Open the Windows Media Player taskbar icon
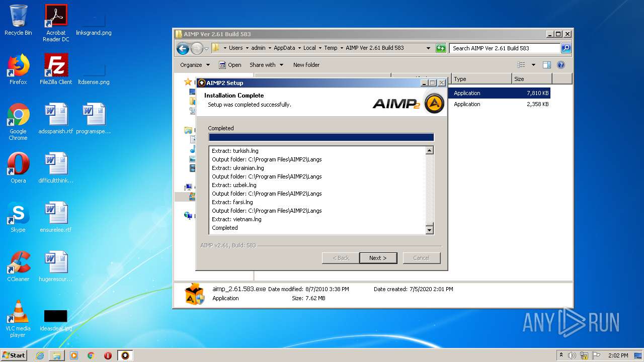 point(74,355)
